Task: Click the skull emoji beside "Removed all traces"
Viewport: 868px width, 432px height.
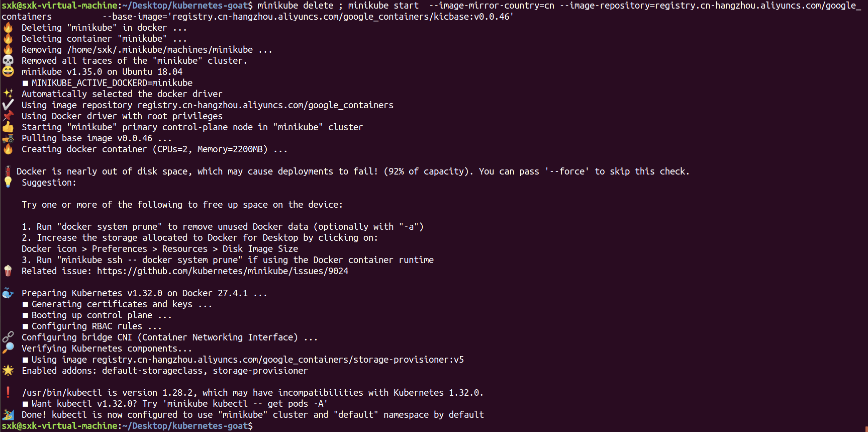Action: click(x=8, y=61)
